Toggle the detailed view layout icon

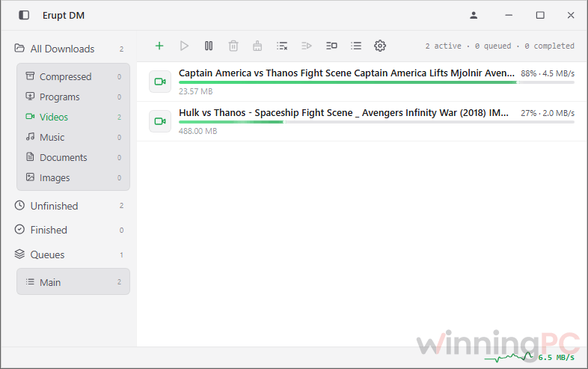coord(331,46)
